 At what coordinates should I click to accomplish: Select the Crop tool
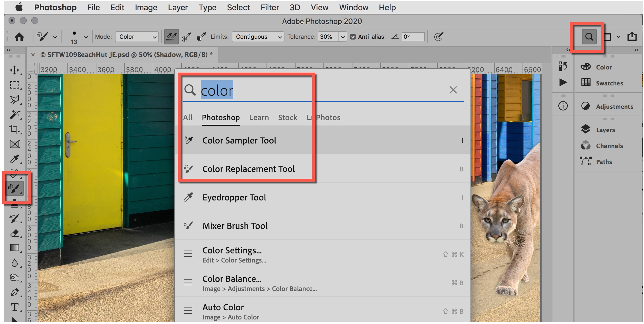point(15,129)
